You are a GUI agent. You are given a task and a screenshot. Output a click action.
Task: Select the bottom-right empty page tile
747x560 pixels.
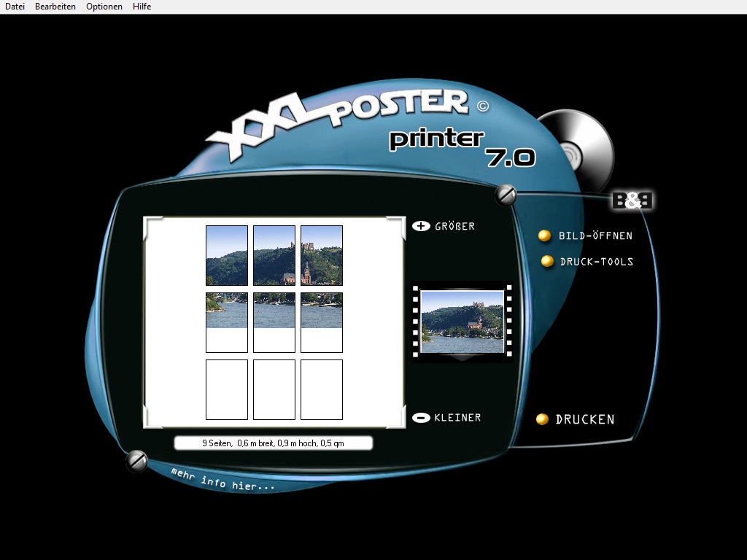pos(322,389)
